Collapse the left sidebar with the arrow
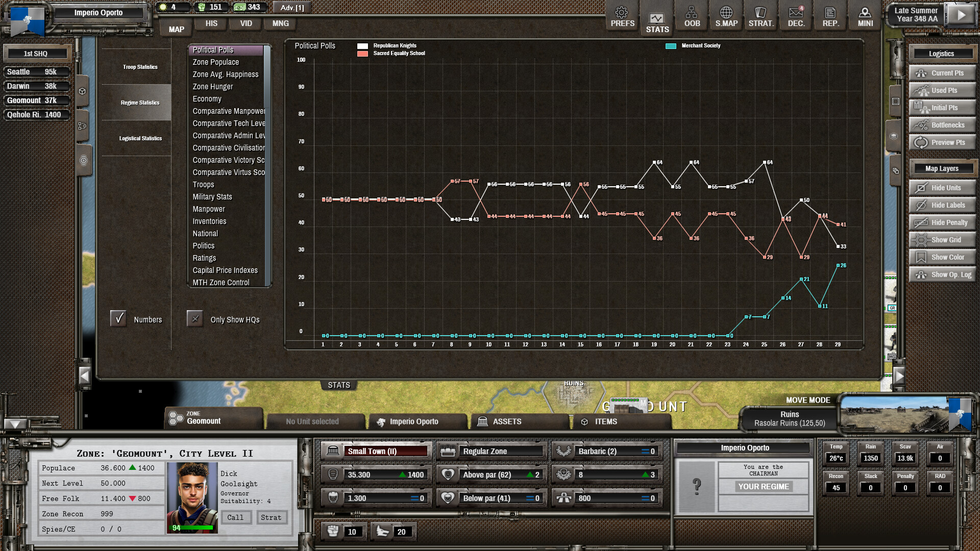The width and height of the screenshot is (980, 551). pos(85,375)
